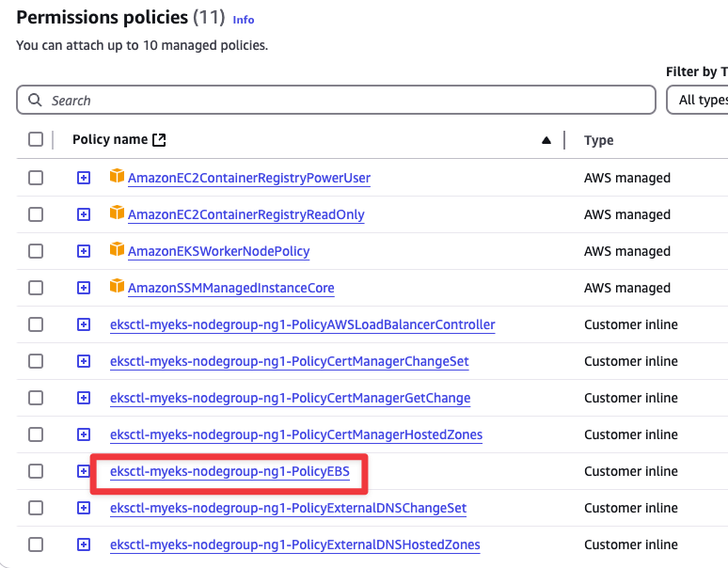
Task: Click the AWS cube icon for AmazonEC2ContainerRegistryReadOnly
Action: [x=117, y=213]
